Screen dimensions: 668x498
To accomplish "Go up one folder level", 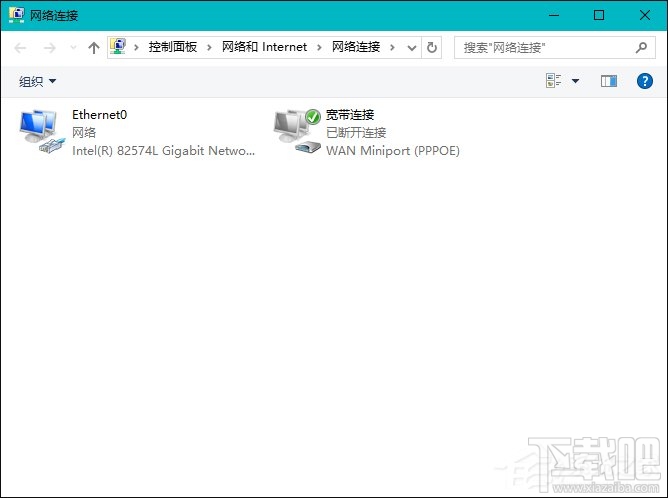I will click(x=94, y=47).
